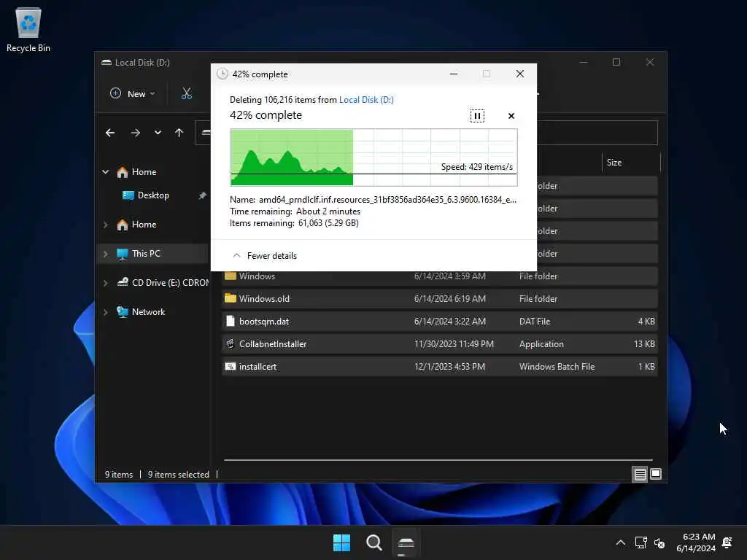Go forward with the right arrow button
The width and height of the screenshot is (747, 560).
click(135, 133)
